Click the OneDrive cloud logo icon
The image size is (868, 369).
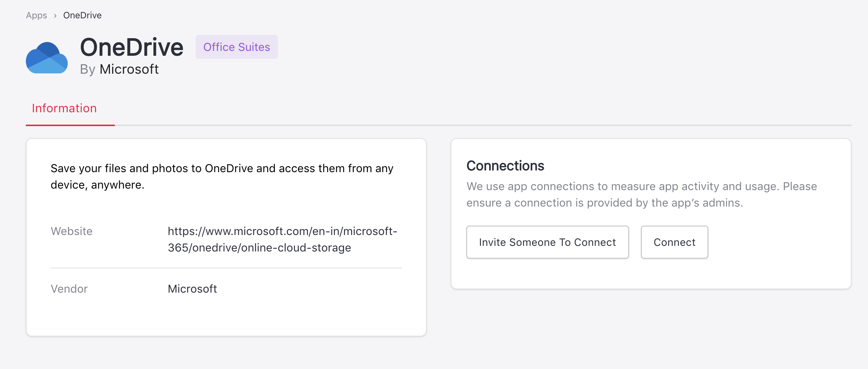[47, 58]
